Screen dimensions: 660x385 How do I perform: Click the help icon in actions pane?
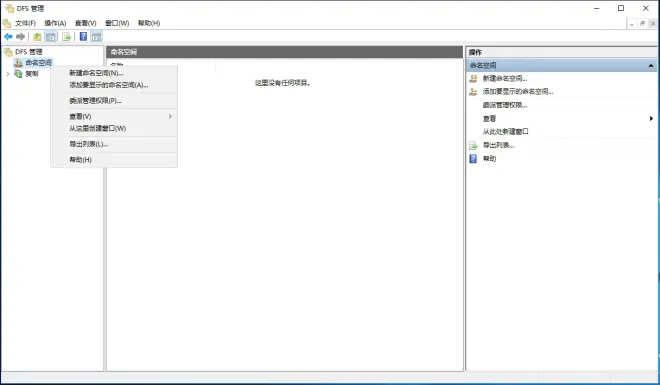[473, 159]
